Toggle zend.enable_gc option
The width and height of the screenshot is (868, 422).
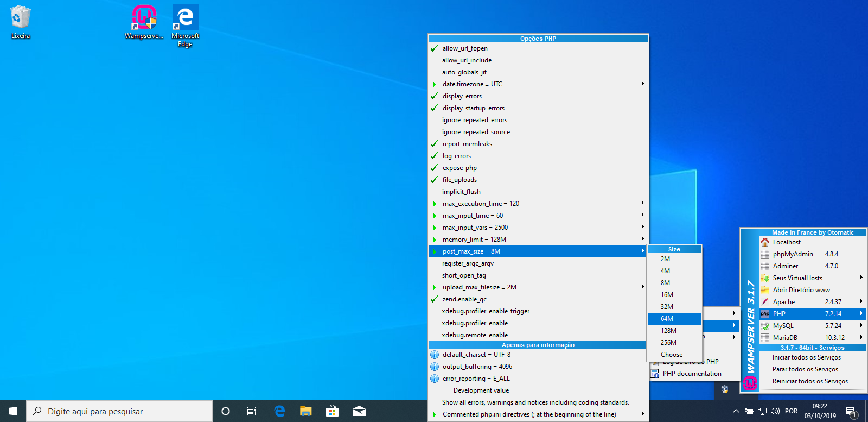click(x=538, y=299)
